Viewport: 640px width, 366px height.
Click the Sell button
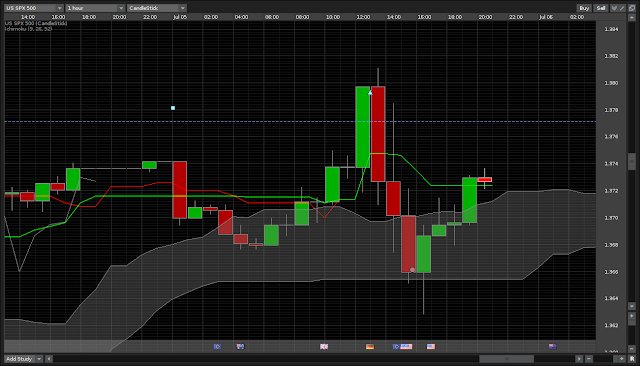(601, 8)
